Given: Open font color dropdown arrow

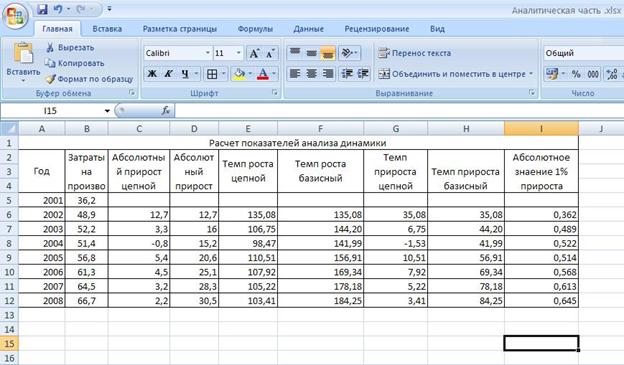Looking at the screenshot, I should (x=274, y=74).
